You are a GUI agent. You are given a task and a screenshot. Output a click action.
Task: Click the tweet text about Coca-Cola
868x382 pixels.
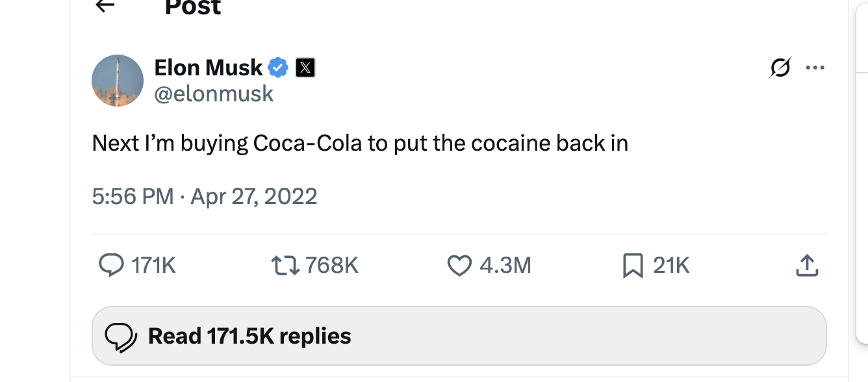point(360,143)
